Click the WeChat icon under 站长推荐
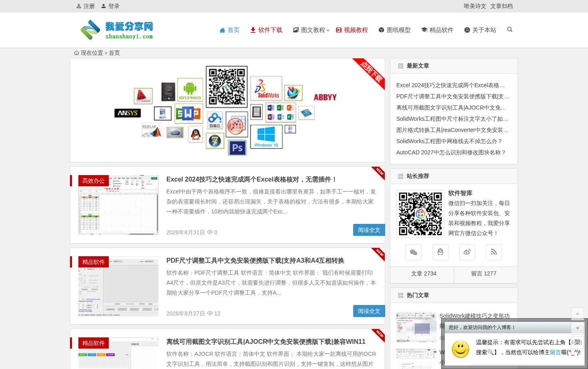The width and height of the screenshot is (588, 369). point(414,252)
